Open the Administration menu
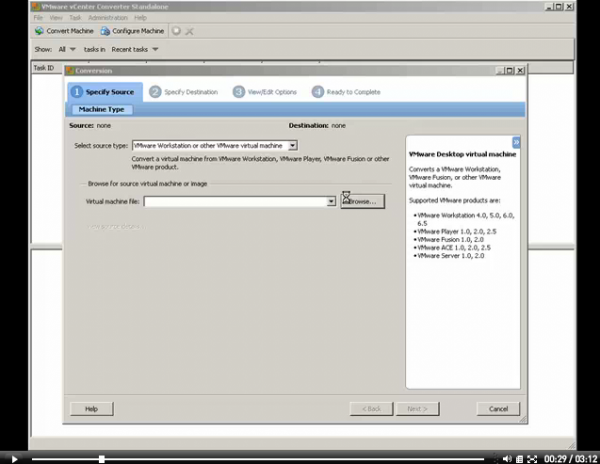 coord(107,18)
